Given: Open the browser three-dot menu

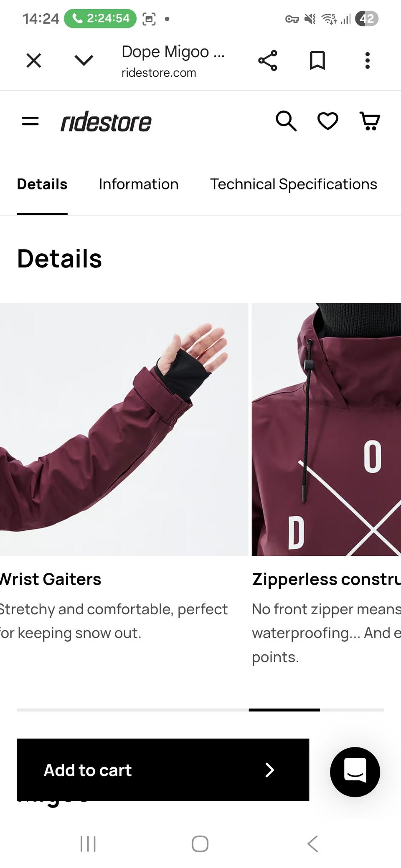Looking at the screenshot, I should tap(368, 61).
